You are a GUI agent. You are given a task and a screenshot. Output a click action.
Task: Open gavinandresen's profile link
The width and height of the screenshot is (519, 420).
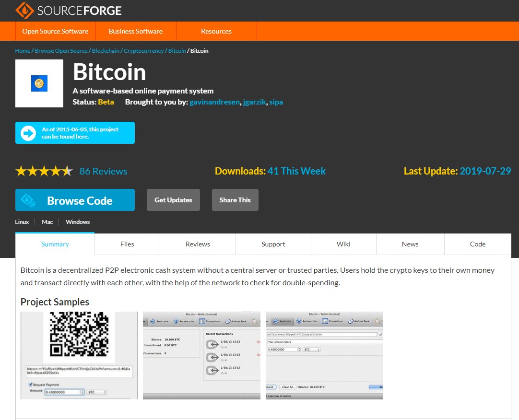pos(214,102)
